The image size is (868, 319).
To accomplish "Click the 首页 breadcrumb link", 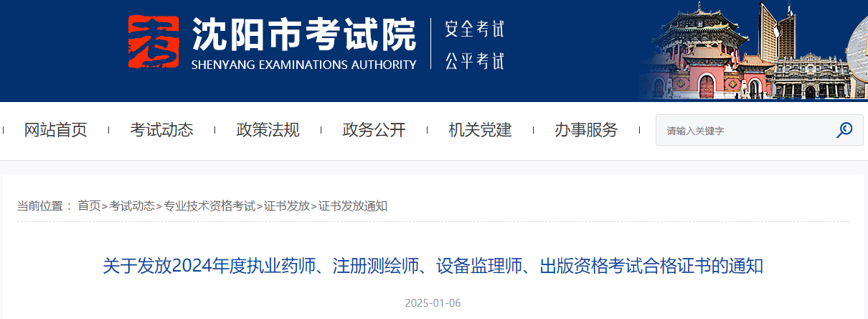I will pyautogui.click(x=89, y=205).
